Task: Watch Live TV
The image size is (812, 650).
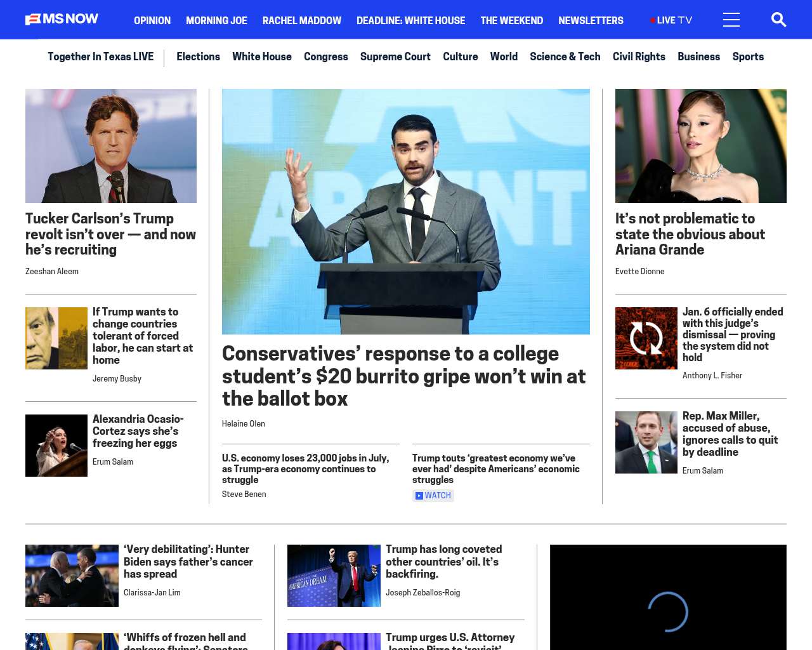Action: coord(671,20)
